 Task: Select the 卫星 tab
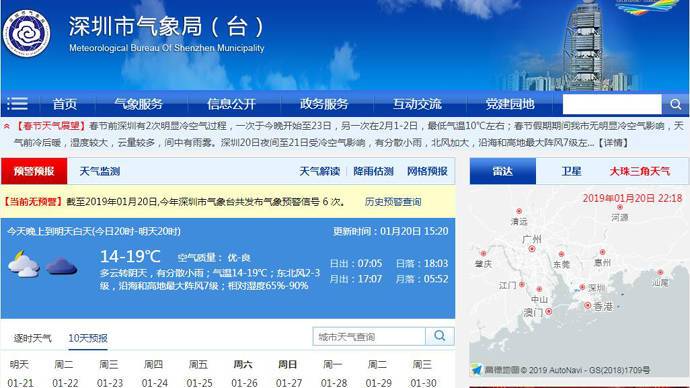coord(571,171)
